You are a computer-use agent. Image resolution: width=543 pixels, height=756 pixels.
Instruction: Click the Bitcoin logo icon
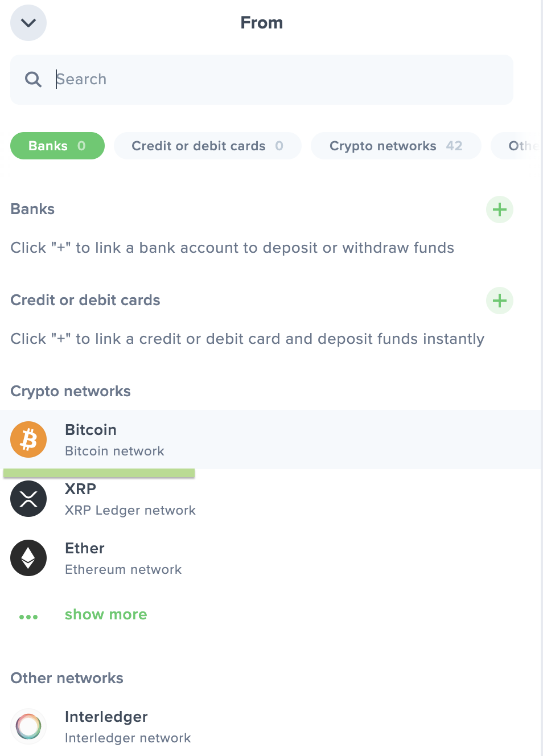[28, 439]
